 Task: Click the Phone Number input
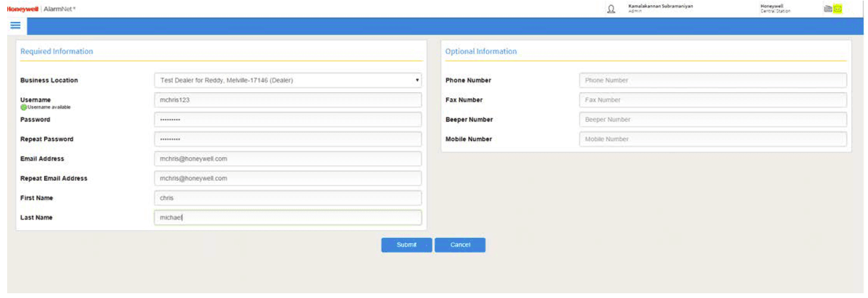[712, 80]
